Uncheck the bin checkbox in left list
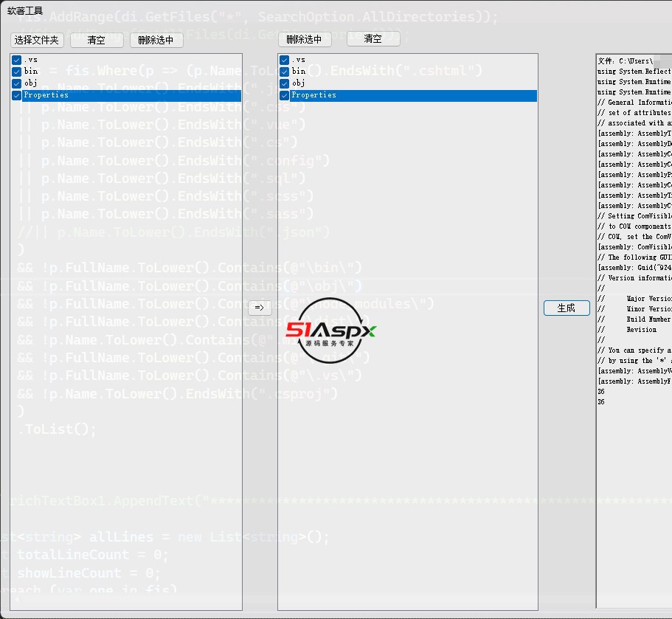Image resolution: width=672 pixels, height=619 pixels. tap(17, 72)
